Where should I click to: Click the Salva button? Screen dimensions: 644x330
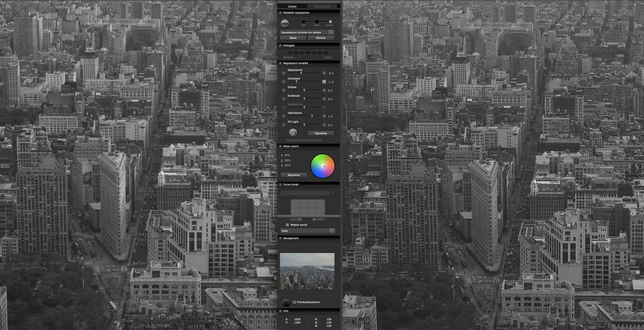coord(293,38)
